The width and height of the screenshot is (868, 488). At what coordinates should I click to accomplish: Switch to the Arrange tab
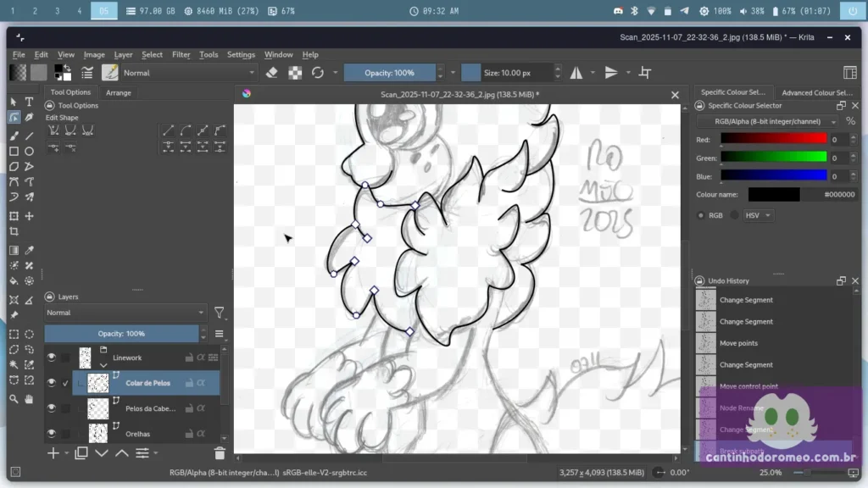[x=119, y=92]
